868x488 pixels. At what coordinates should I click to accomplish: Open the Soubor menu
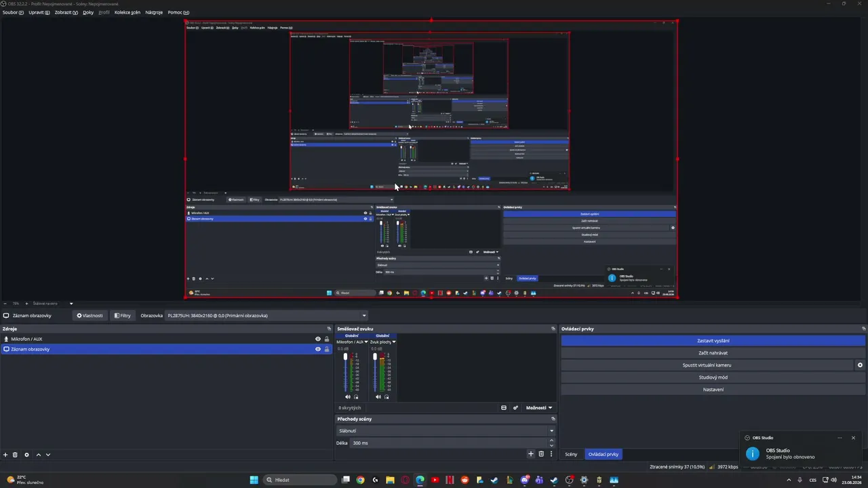click(13, 12)
